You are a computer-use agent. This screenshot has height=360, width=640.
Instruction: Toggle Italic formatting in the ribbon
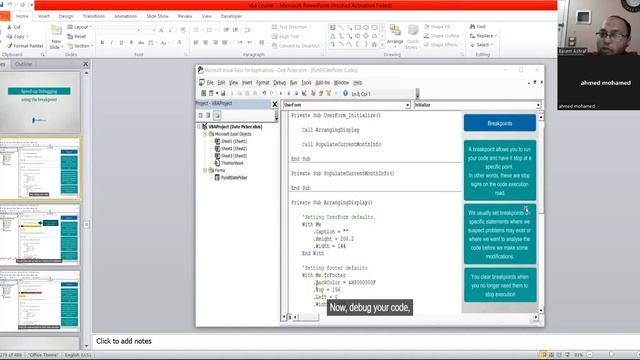point(112,42)
